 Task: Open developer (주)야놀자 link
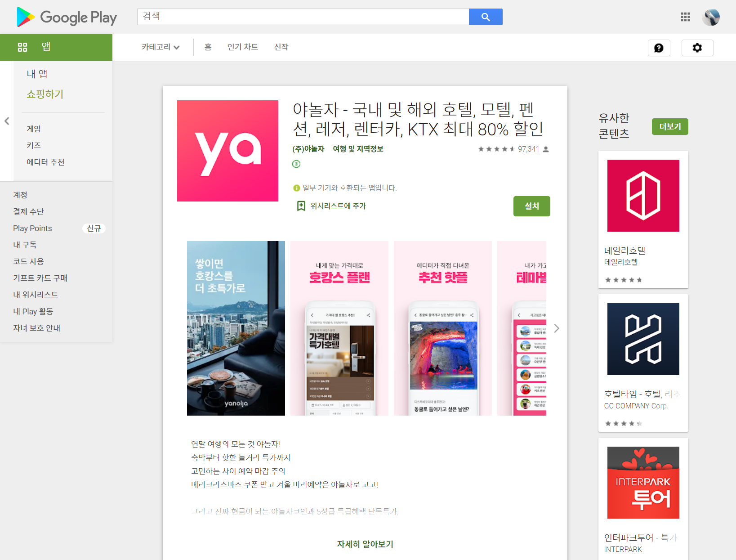tap(308, 149)
